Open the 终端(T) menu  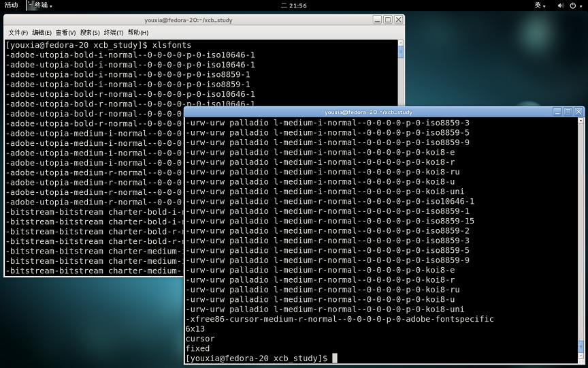pos(114,33)
